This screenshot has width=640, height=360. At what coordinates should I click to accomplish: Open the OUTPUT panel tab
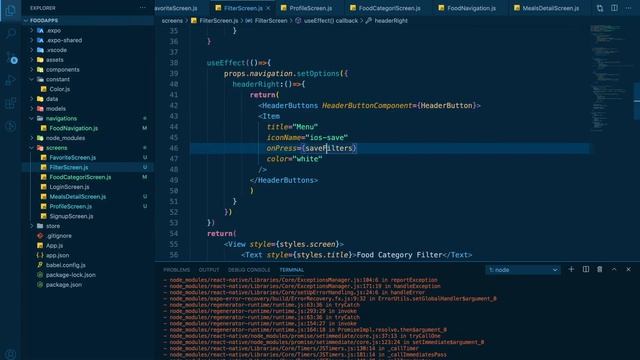click(209, 270)
